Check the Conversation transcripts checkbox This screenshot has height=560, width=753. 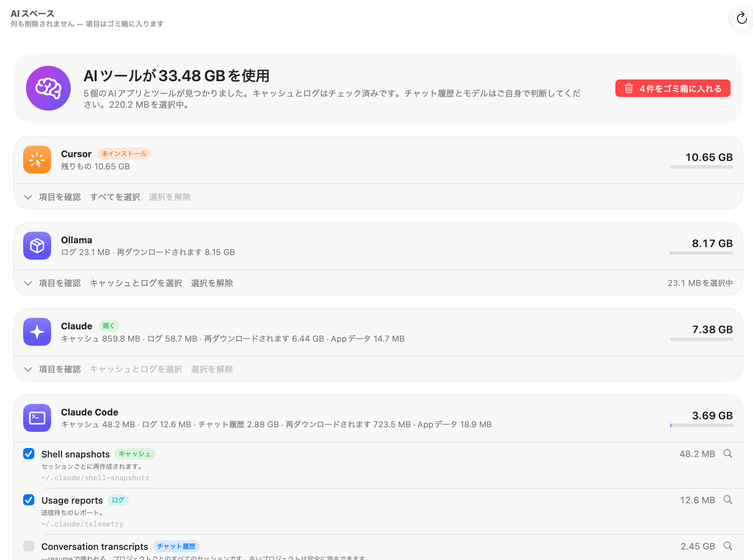pyautogui.click(x=29, y=546)
